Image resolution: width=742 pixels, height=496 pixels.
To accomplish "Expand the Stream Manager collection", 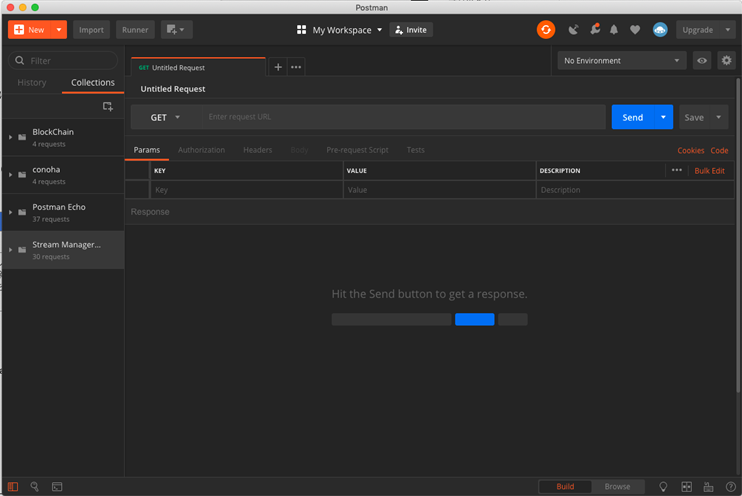I will 10,250.
